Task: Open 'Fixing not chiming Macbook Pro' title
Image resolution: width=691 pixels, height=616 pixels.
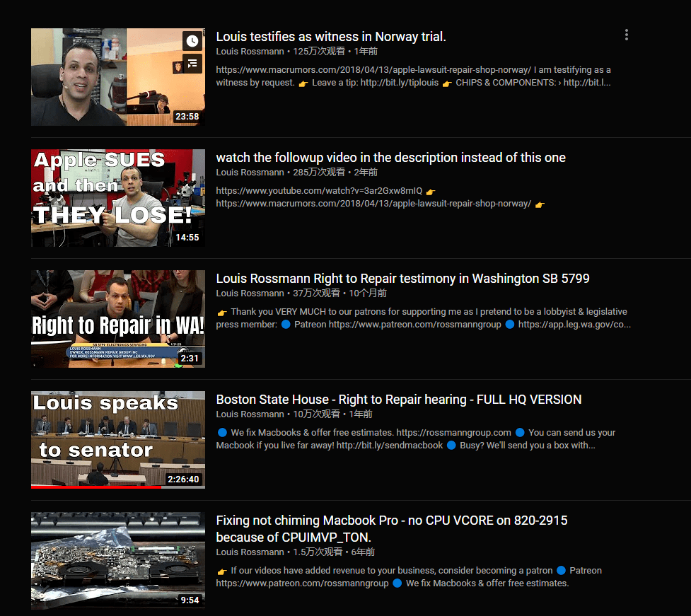Action: coord(392,529)
